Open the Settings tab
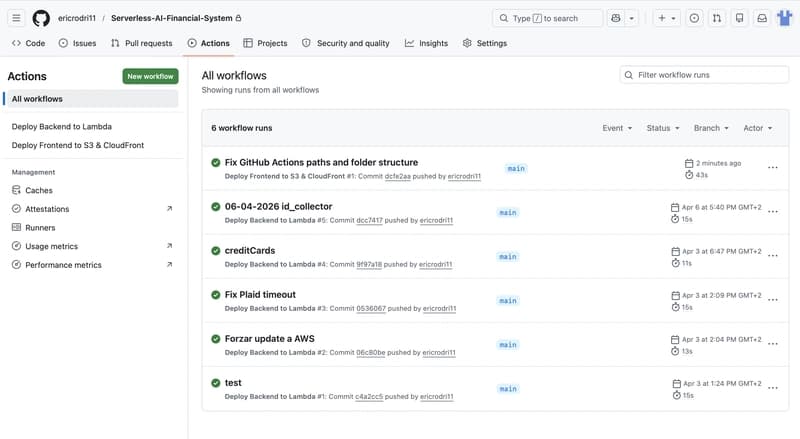This screenshot has width=800, height=439. pyautogui.click(x=485, y=43)
